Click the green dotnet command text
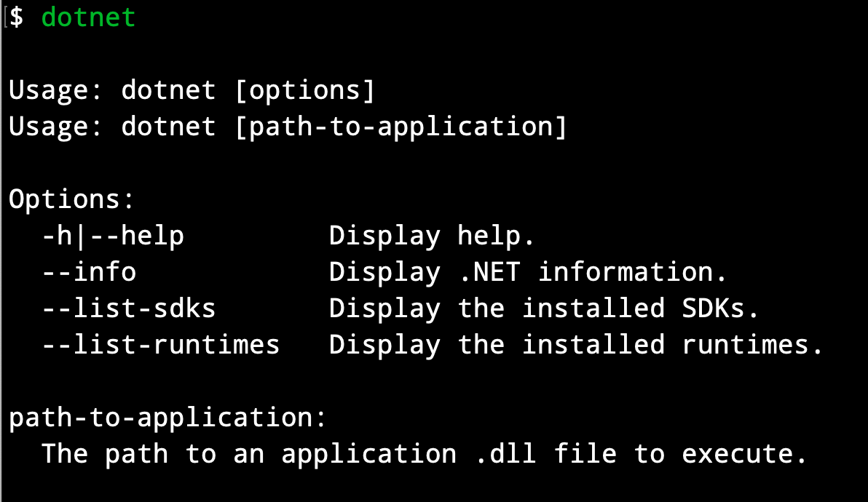The width and height of the screenshot is (868, 502). pos(89,17)
